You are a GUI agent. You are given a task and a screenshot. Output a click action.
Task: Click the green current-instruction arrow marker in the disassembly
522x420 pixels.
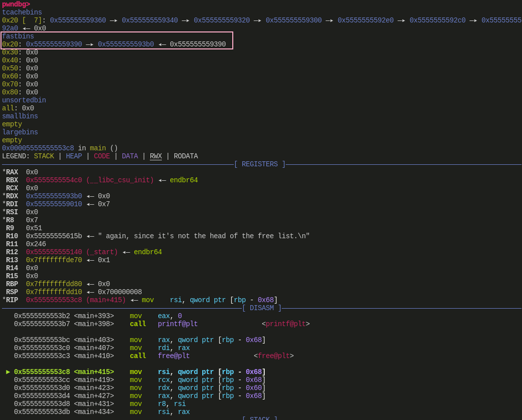point(8,372)
